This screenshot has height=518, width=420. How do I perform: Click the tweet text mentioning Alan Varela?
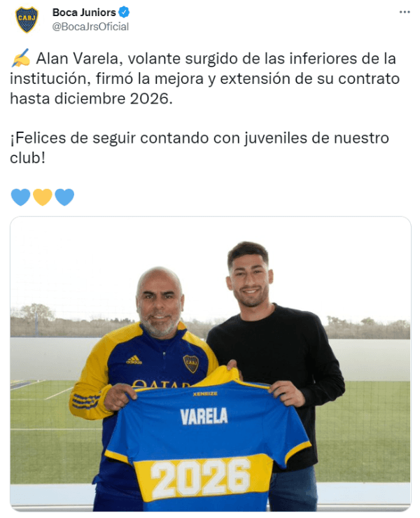(204, 78)
